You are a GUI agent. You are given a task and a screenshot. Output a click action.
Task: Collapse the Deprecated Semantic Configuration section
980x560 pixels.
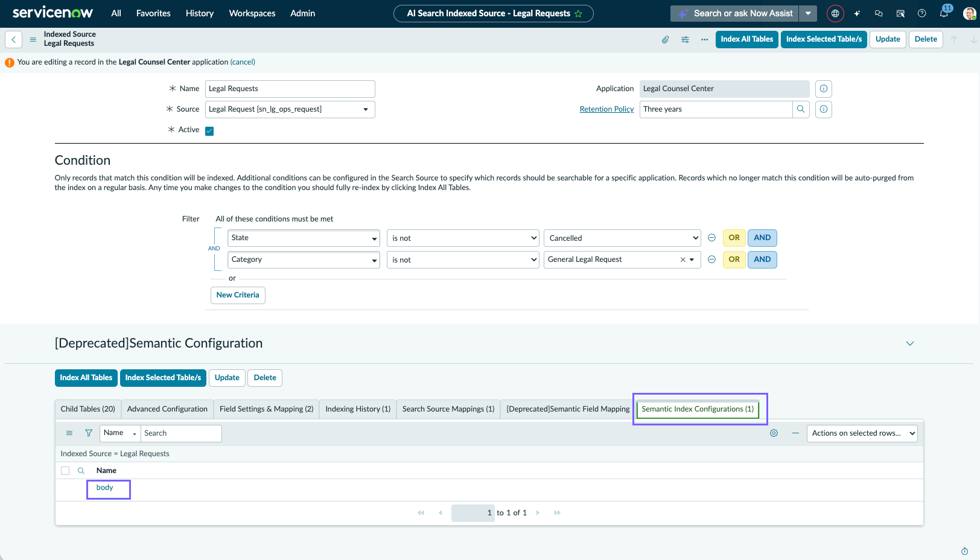910,343
